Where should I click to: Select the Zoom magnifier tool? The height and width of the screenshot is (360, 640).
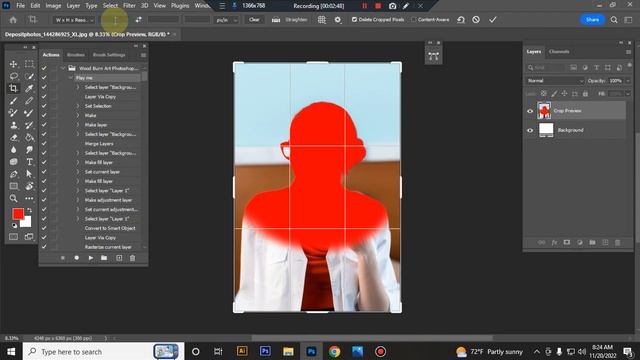click(13, 198)
